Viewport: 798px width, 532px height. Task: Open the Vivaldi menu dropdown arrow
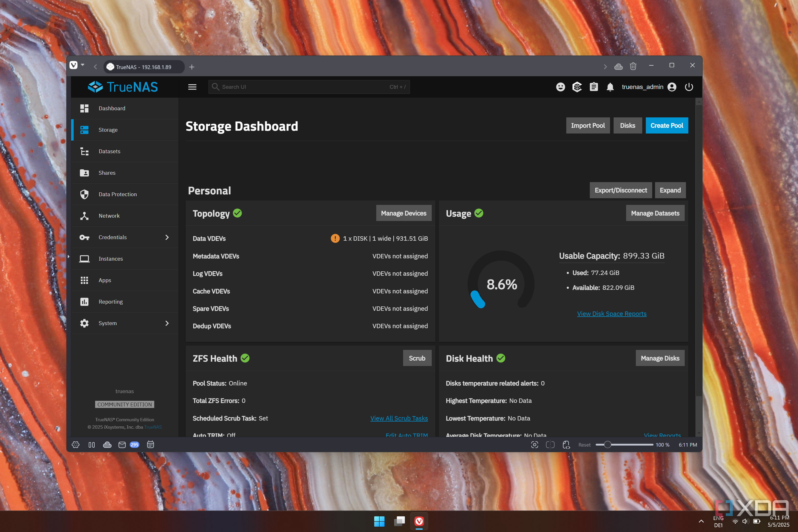[x=82, y=64]
